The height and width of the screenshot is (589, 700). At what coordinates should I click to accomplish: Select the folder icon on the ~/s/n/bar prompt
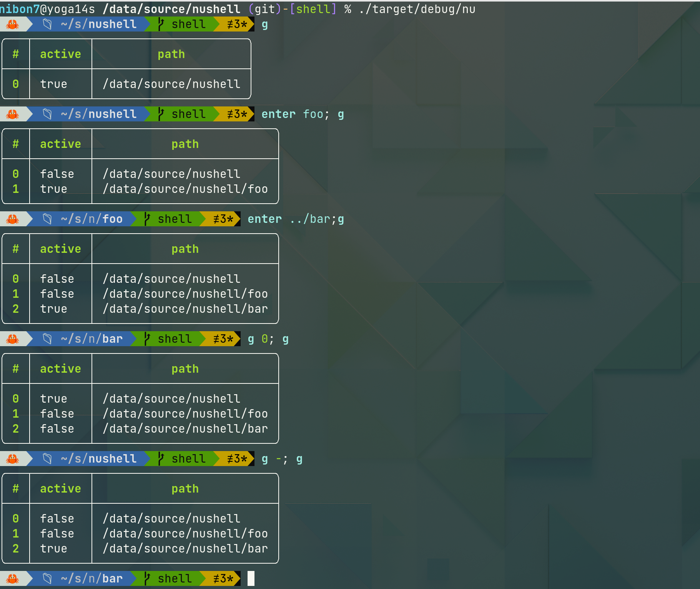pyautogui.click(x=47, y=339)
